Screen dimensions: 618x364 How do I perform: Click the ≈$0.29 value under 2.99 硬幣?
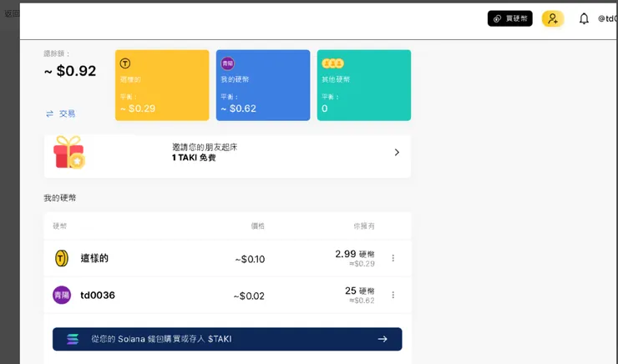tap(362, 264)
